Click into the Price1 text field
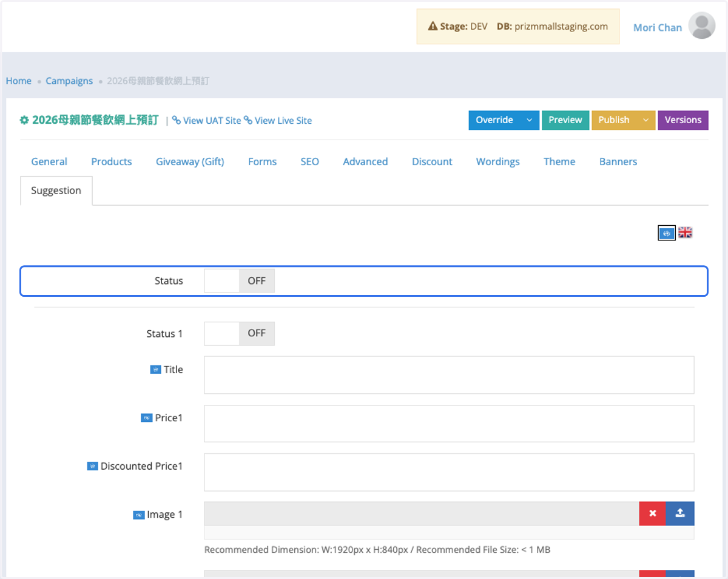Image resolution: width=728 pixels, height=579 pixels. [449, 424]
